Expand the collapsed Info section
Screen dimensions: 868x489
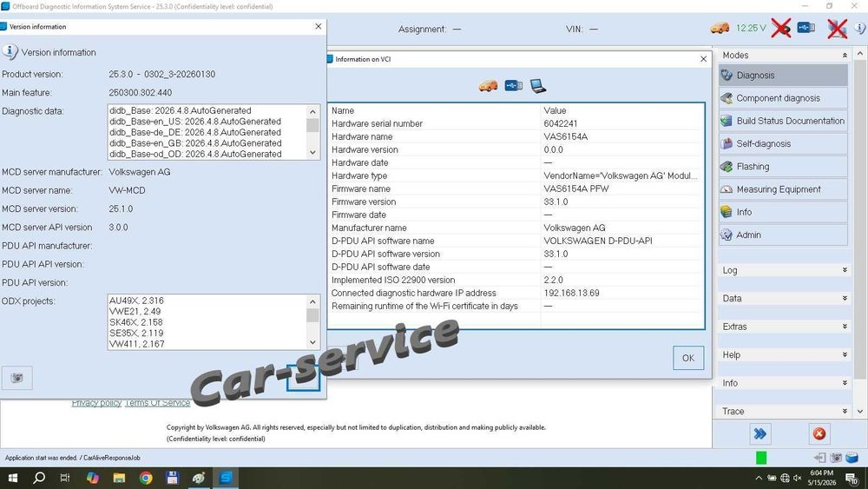pos(845,383)
